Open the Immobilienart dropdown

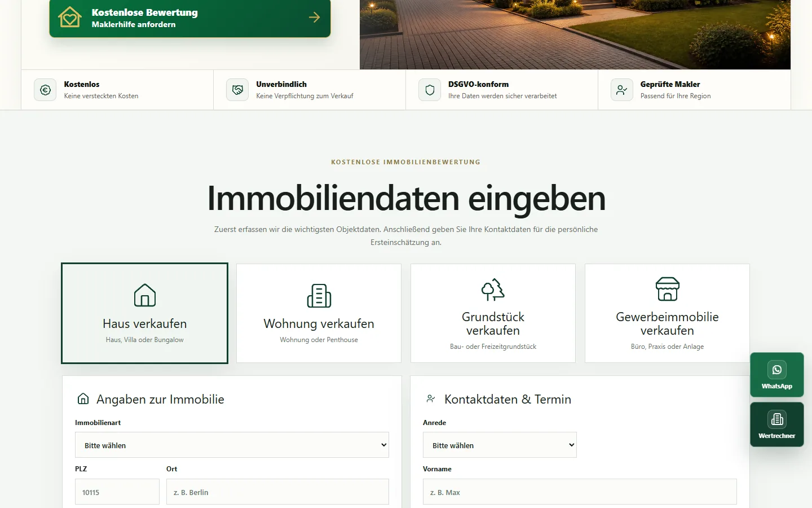click(x=232, y=445)
